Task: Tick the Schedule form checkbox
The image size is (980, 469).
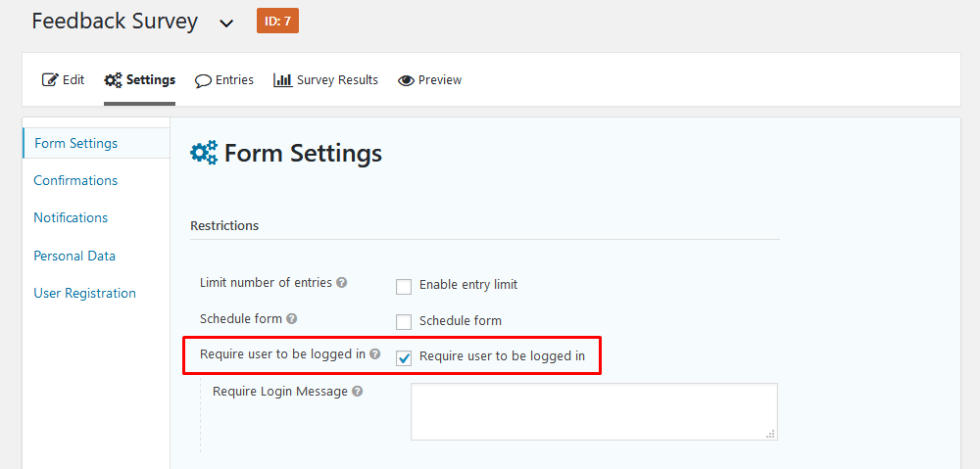Action: [404, 322]
